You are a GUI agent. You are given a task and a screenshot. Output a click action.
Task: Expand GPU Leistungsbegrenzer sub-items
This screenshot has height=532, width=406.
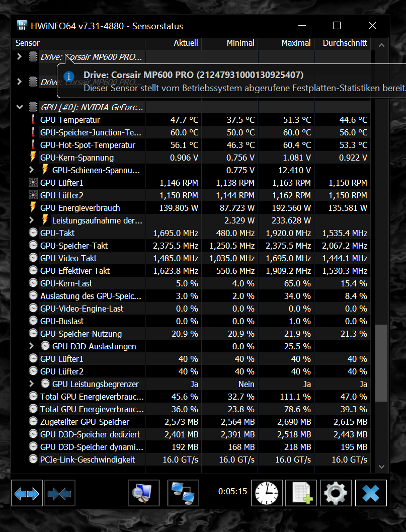tap(32, 384)
